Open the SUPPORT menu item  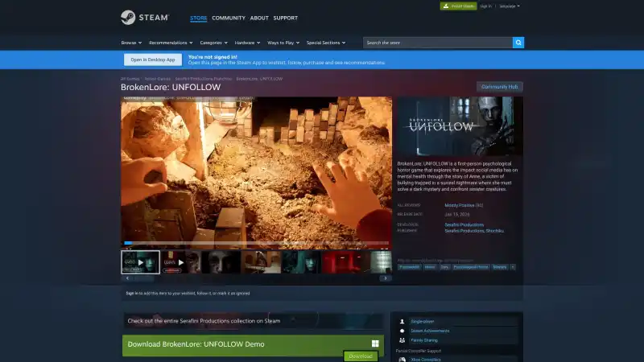pos(285,18)
